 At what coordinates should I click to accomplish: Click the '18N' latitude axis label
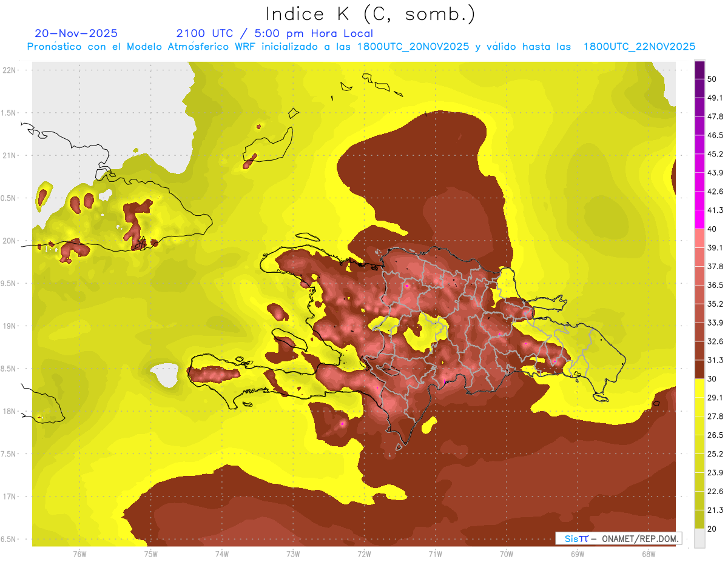(10, 411)
